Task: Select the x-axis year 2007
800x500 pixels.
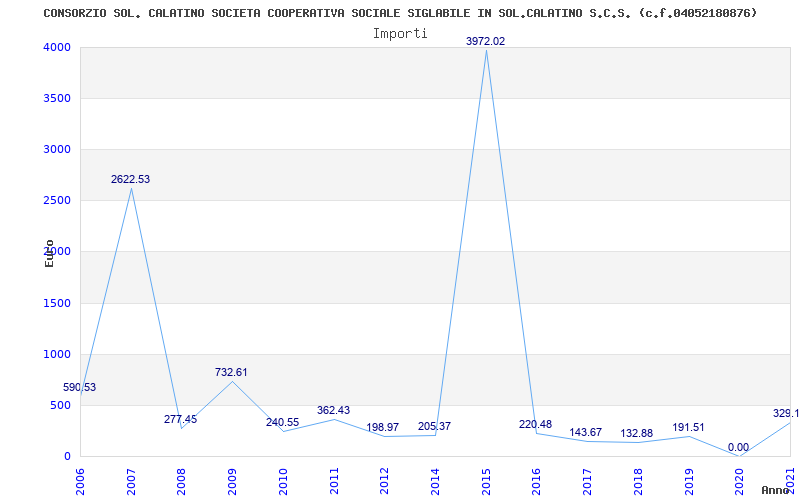Action: click(131, 480)
